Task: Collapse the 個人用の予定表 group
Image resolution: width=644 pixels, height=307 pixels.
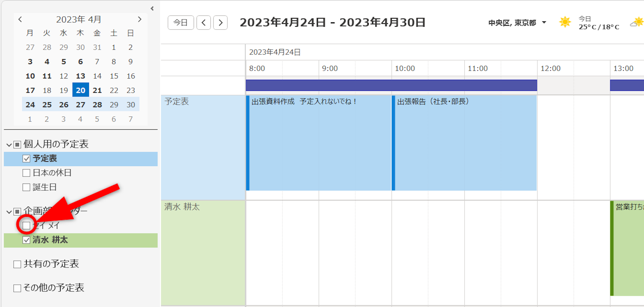Action: [x=9, y=145]
